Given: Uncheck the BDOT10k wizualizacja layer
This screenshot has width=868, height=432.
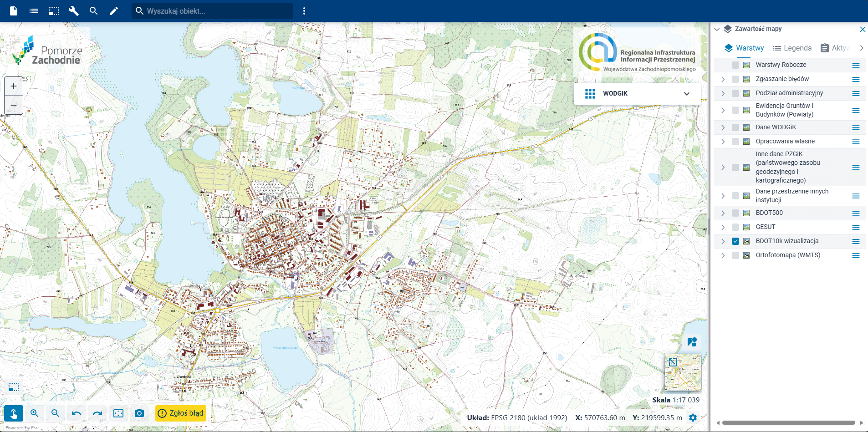Looking at the screenshot, I should [x=735, y=241].
